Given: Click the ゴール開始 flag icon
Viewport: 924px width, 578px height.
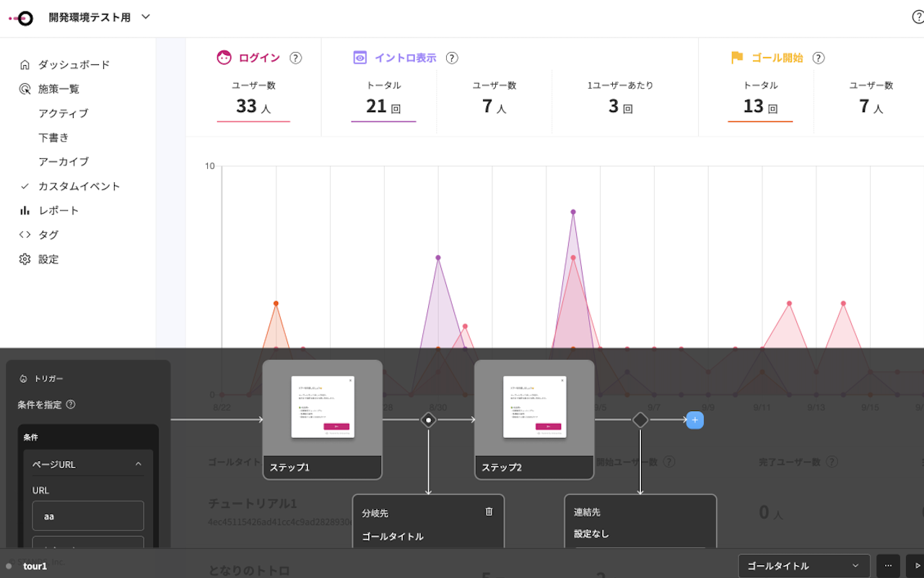Looking at the screenshot, I should tap(737, 58).
